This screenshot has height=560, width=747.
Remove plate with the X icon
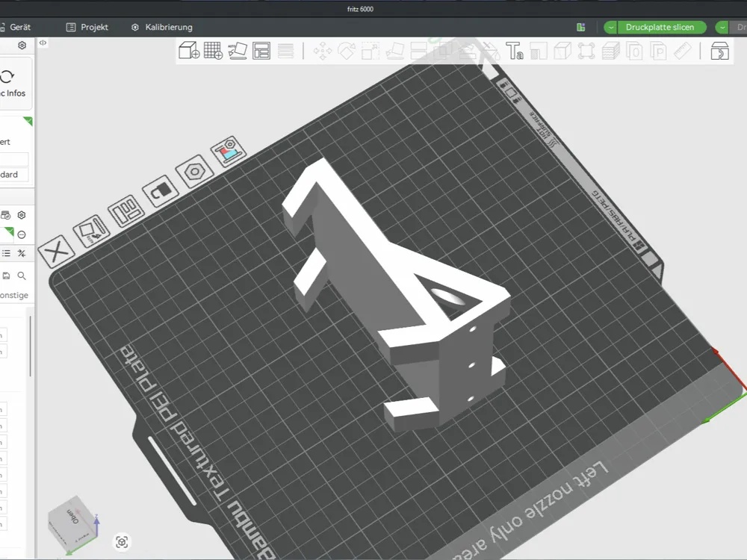coord(56,251)
